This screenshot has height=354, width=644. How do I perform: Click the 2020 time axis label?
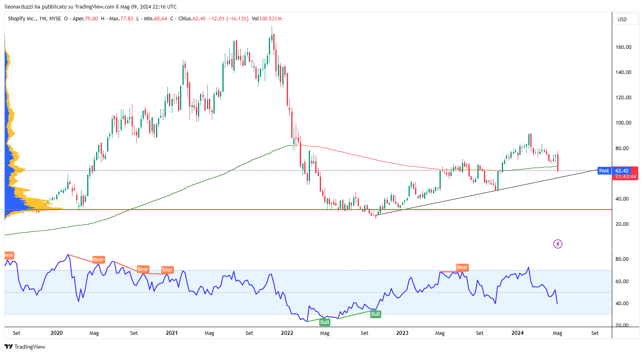pyautogui.click(x=57, y=333)
